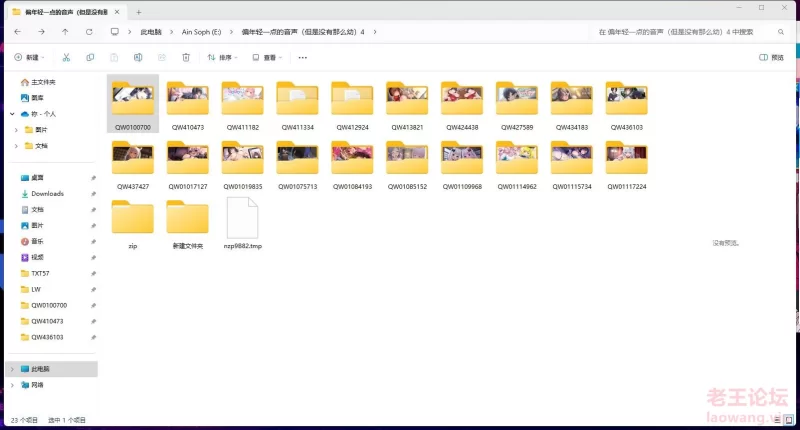This screenshot has width=800, height=430.
Task: Select the Home item in sidebar
Action: [x=38, y=82]
